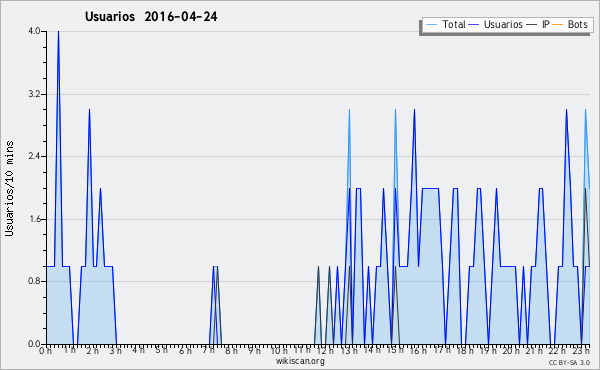Click the light blue Total legend line
The height and width of the screenshot is (370, 600).
coord(431,25)
